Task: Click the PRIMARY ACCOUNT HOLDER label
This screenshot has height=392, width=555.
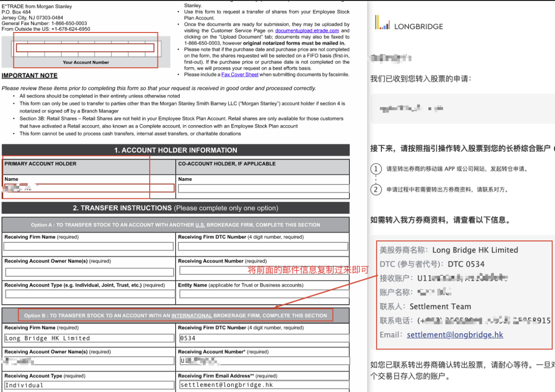Action: [x=40, y=164]
